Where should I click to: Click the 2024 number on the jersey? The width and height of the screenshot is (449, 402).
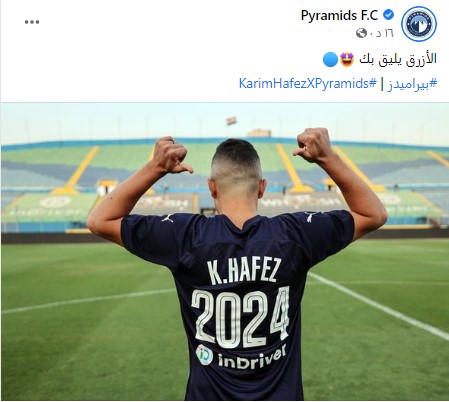(x=241, y=318)
